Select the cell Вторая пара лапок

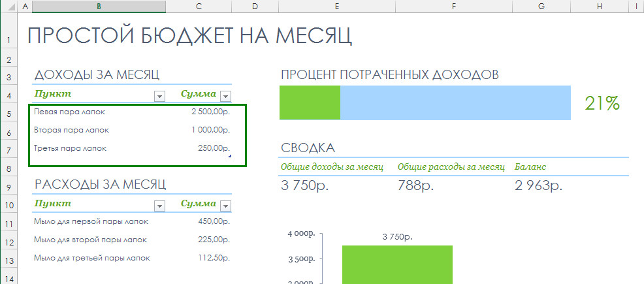click(99, 130)
